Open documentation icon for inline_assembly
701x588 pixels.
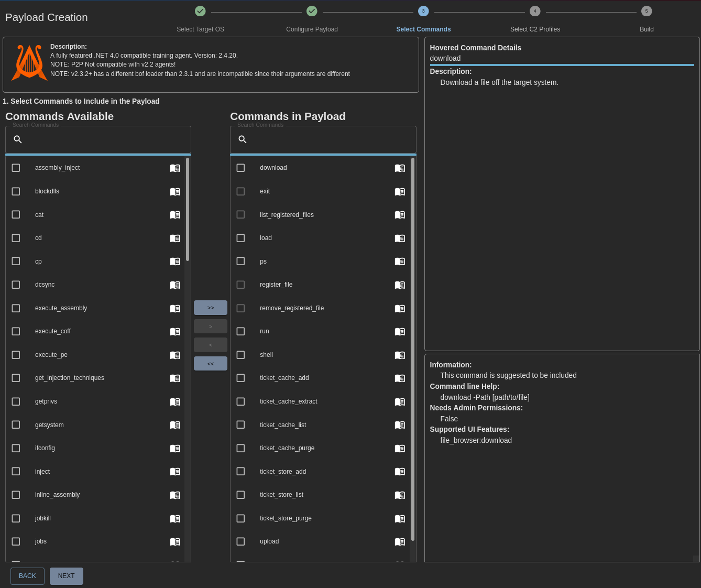coord(175,495)
